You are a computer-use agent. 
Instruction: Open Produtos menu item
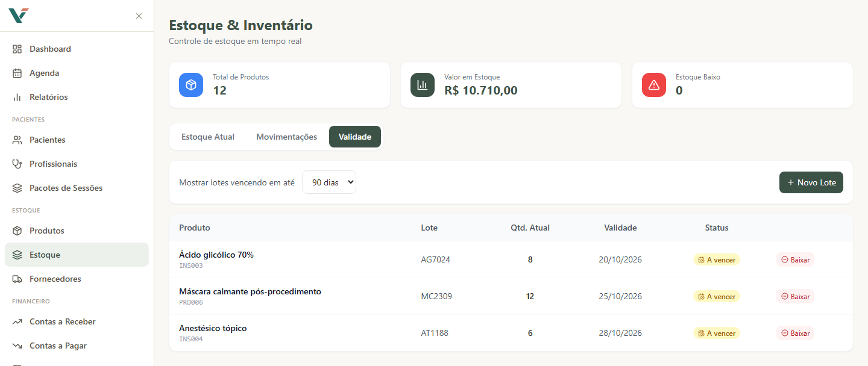point(77,231)
